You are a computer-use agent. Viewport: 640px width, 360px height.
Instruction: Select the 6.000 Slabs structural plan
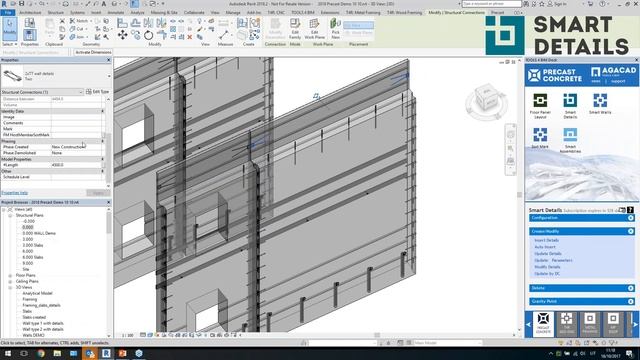click(33, 258)
